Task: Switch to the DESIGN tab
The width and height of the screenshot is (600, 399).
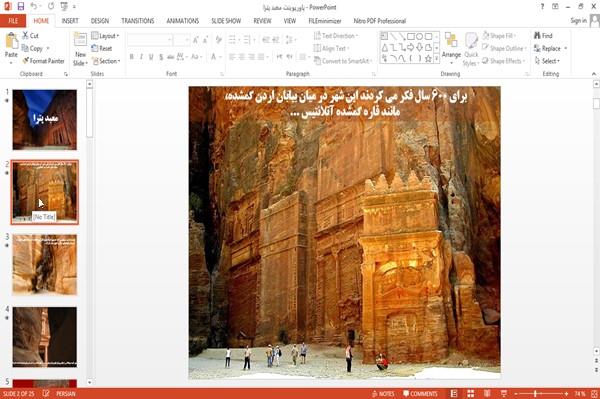Action: point(100,21)
